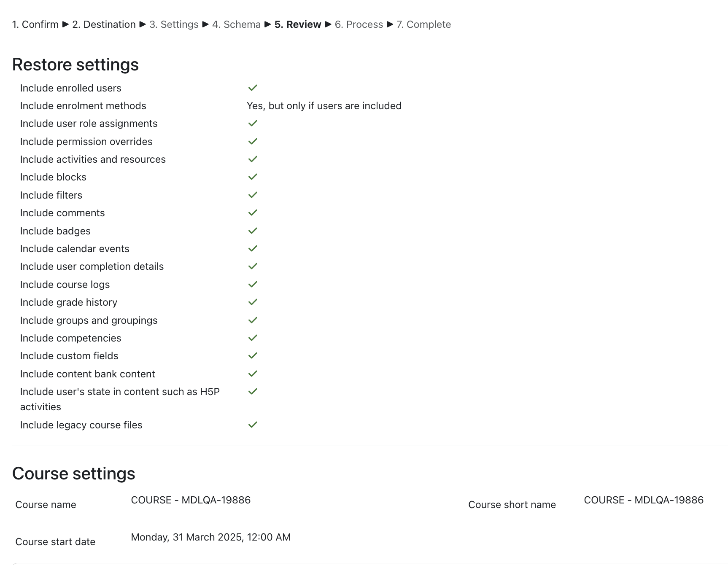
Task: Select the current step 5. Review
Action: [x=298, y=24]
